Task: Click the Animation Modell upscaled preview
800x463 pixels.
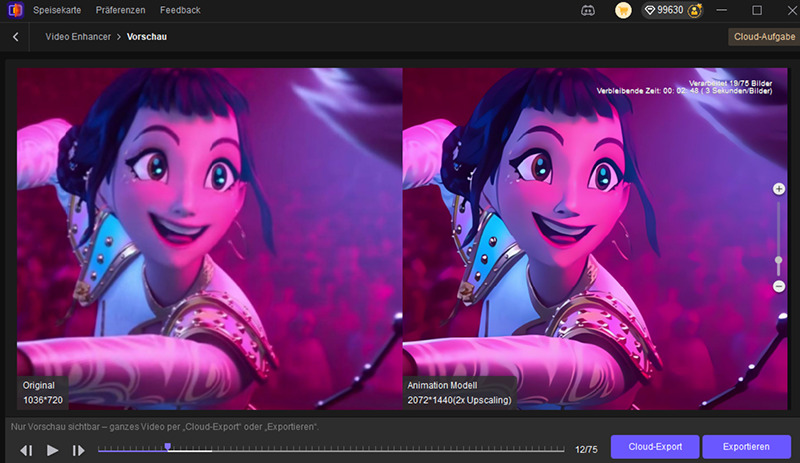Action: [x=595, y=238]
